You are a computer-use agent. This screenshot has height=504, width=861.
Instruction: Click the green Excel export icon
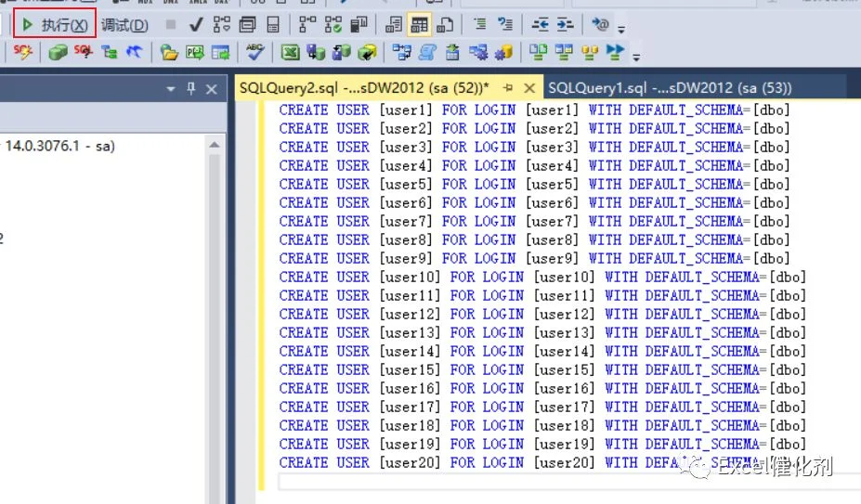click(x=290, y=52)
